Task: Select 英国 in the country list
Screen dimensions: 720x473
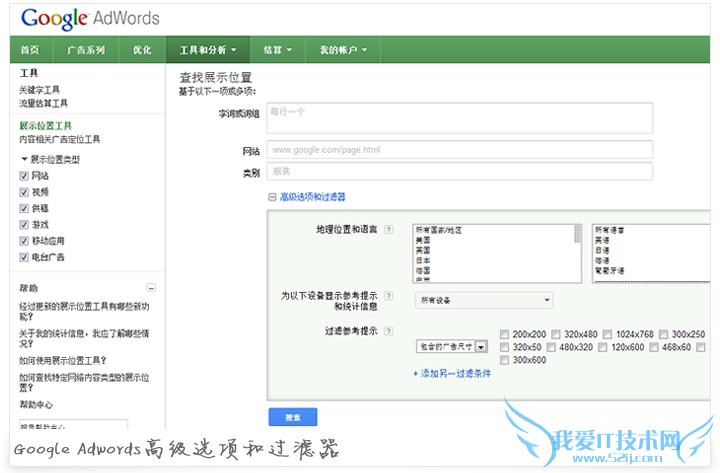Action: click(423, 250)
